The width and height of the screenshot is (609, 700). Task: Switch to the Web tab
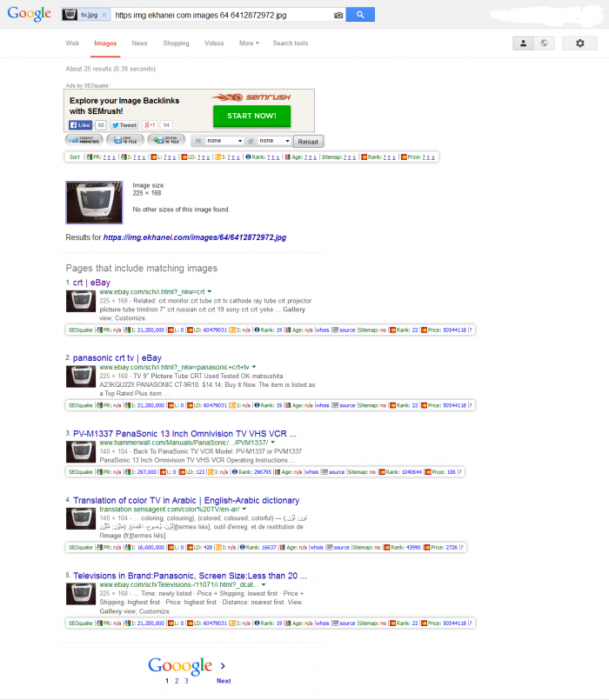pyautogui.click(x=72, y=43)
